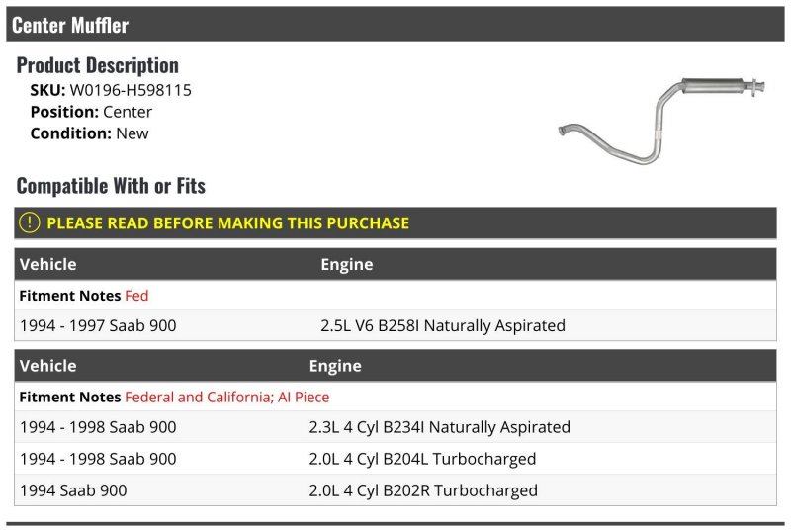Click the 2.3L 4 Cyl B234I engine cell
The image size is (791, 532).
pyautogui.click(x=439, y=427)
